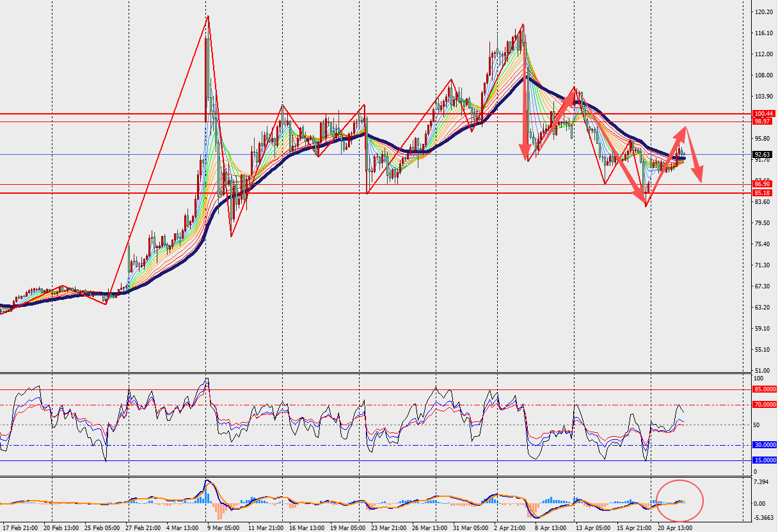778x532 pixels.
Task: Select the red 85.0000 indicator level label
Action: click(x=764, y=389)
